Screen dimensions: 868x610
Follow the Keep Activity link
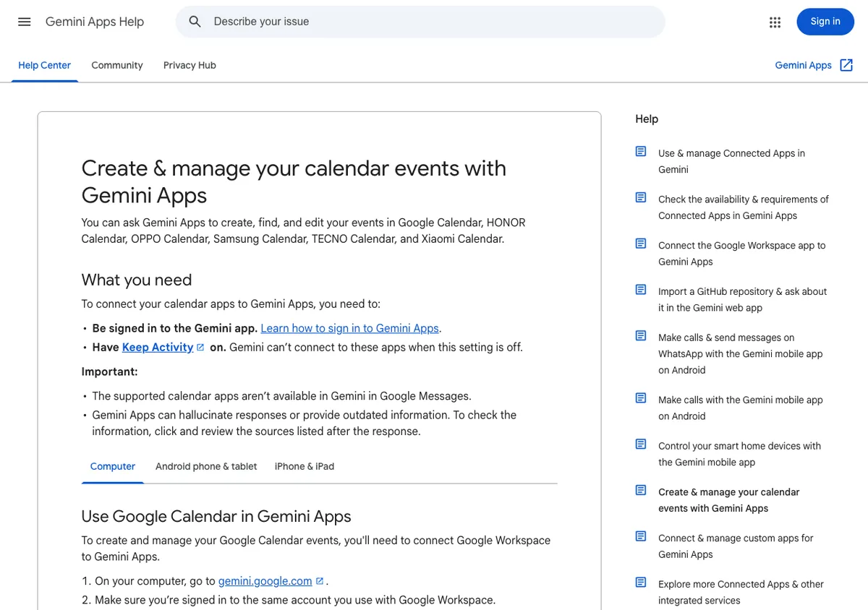tap(158, 348)
